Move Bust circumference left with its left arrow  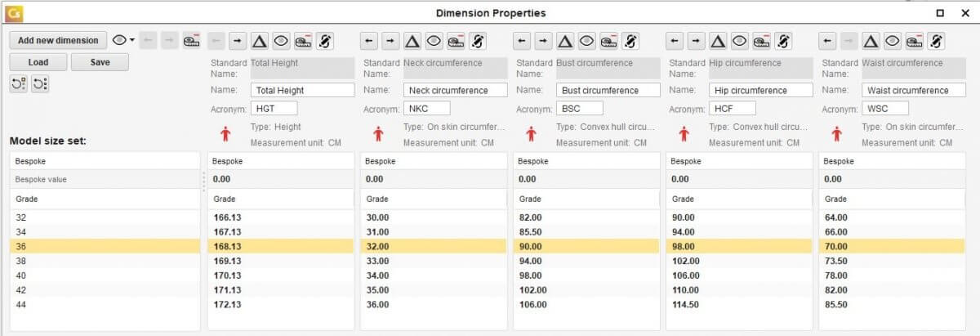(521, 40)
